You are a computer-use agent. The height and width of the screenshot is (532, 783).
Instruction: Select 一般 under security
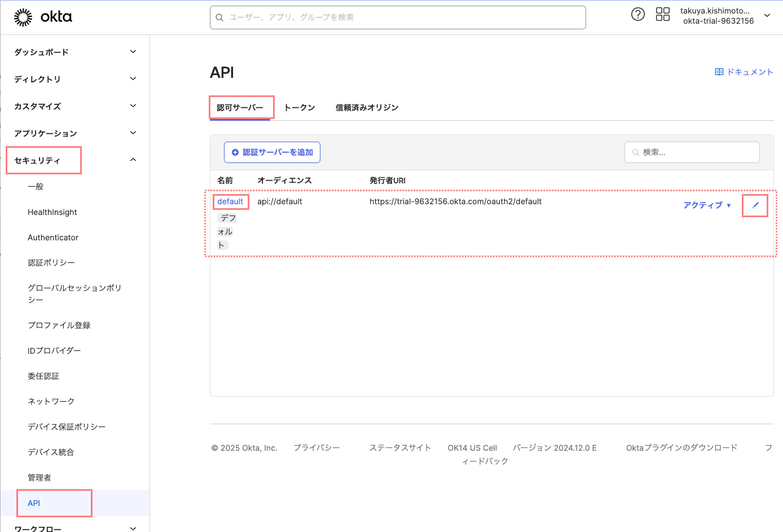[x=36, y=187]
